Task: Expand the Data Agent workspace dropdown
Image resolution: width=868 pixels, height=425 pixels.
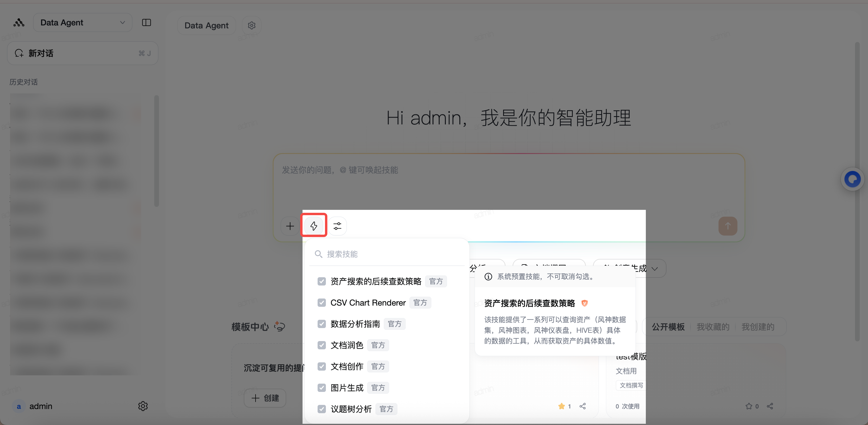Action: pyautogui.click(x=82, y=22)
